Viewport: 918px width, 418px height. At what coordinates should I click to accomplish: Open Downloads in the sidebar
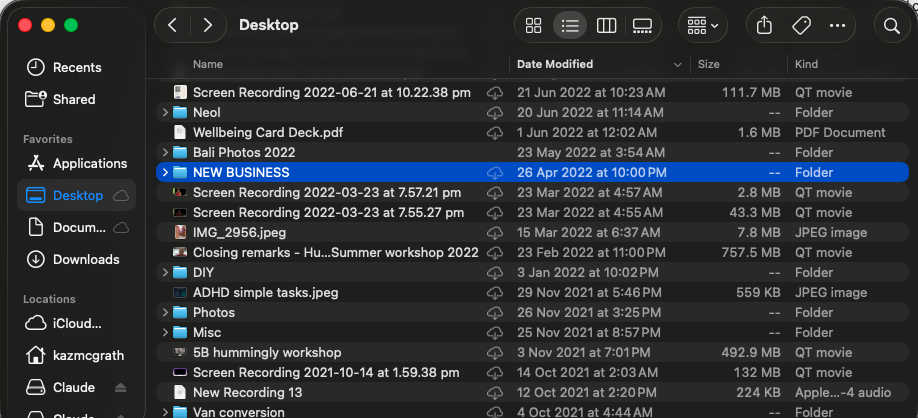[x=76, y=259]
